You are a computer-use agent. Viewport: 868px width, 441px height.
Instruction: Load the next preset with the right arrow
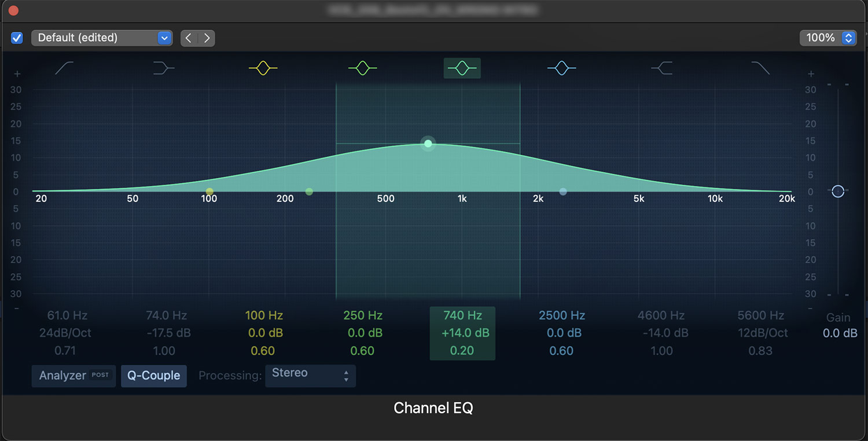pyautogui.click(x=207, y=38)
